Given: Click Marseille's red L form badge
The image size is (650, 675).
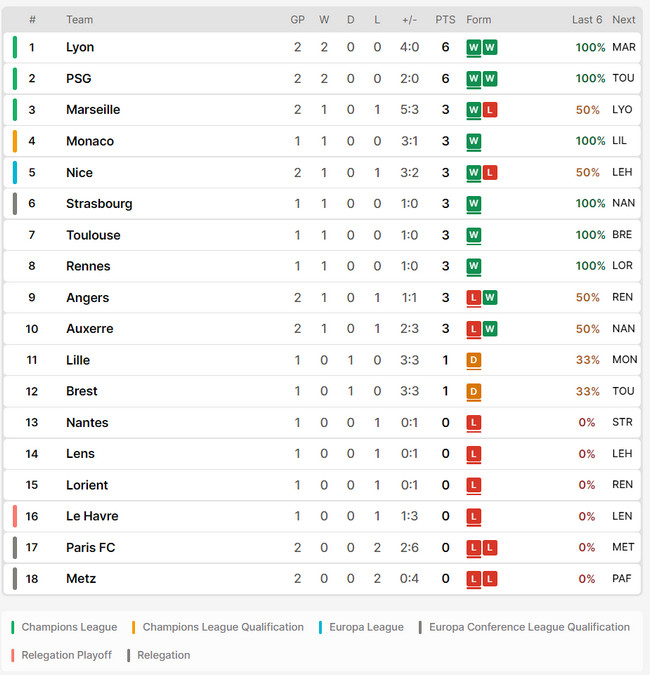Looking at the screenshot, I should (489, 110).
